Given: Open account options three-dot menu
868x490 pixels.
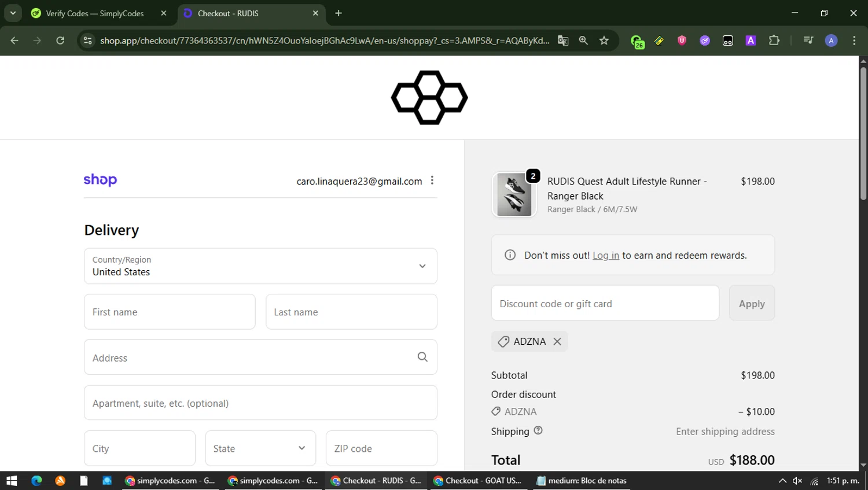Looking at the screenshot, I should tap(432, 180).
